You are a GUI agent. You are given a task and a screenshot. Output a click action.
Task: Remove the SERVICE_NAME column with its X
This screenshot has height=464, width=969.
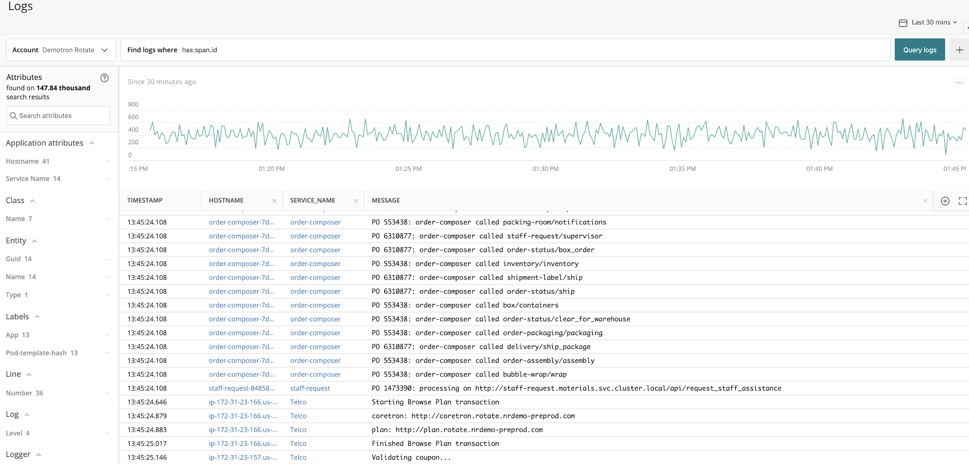[x=356, y=201]
